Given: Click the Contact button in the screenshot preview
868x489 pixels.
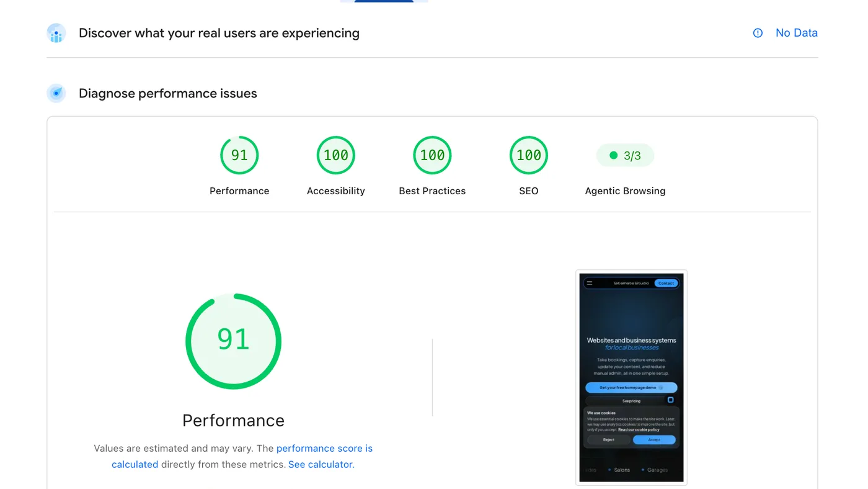Looking at the screenshot, I should coord(666,283).
